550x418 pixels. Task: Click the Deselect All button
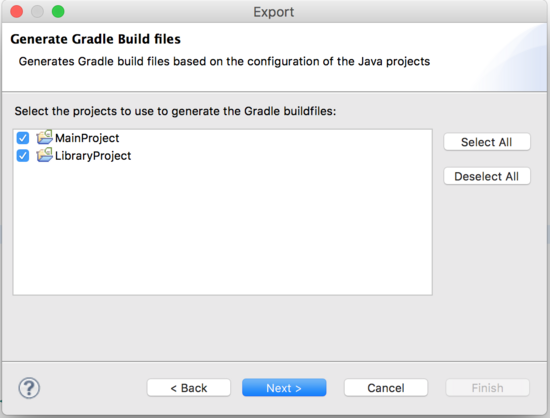[x=487, y=176]
